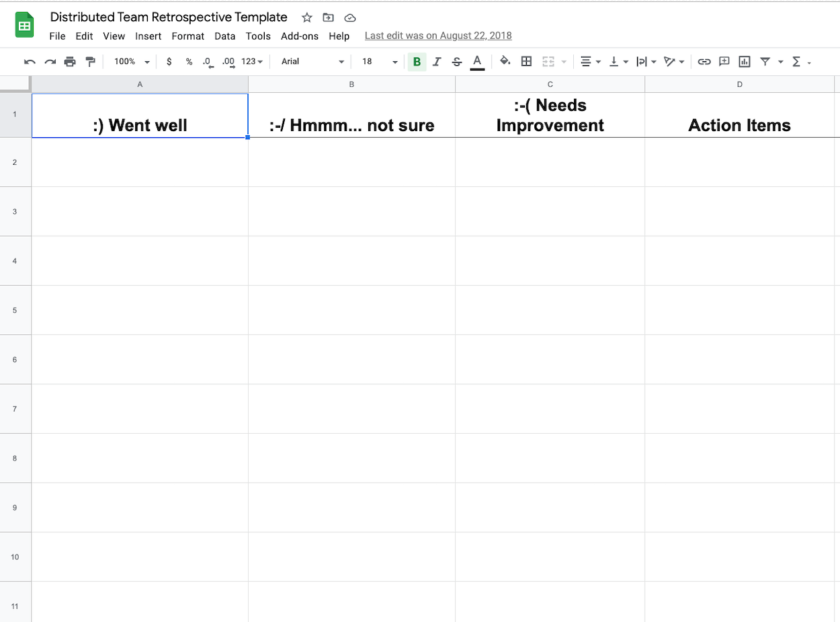Insert a link with the link icon
Viewport: 840px width, 622px height.
pos(704,61)
